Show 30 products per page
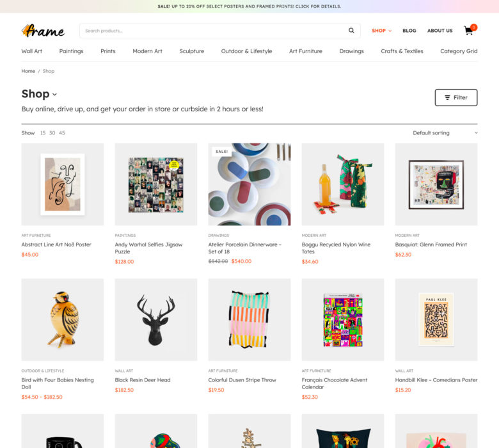Viewport: 499px width, 448px height. pos(52,132)
